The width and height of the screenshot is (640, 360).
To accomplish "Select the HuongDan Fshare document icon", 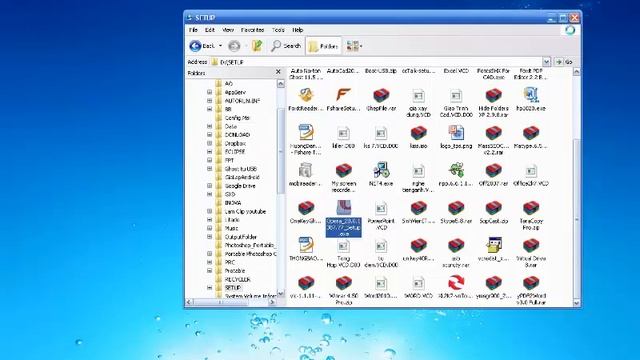I will 305,133.
